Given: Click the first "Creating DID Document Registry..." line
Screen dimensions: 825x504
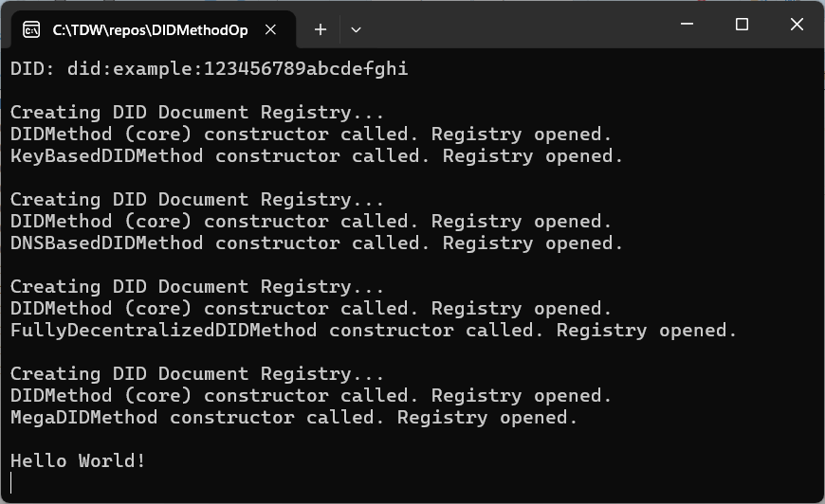Looking at the screenshot, I should [197, 112].
